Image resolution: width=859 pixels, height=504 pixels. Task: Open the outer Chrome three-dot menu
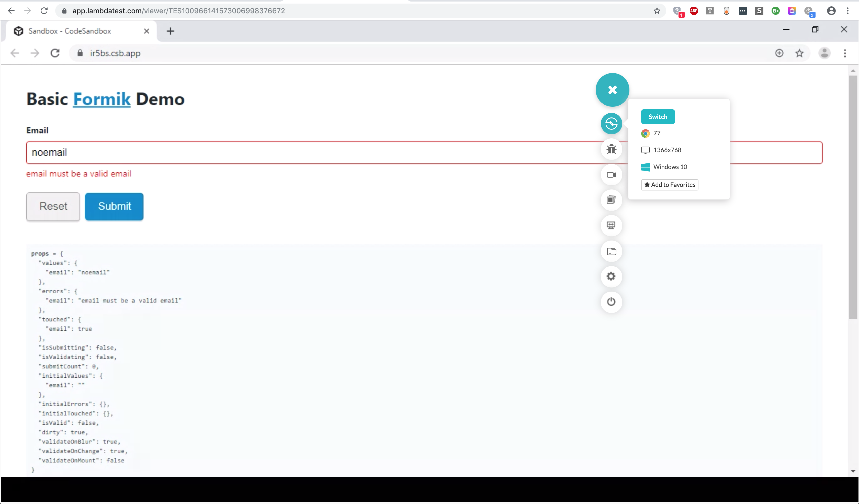coord(848,10)
